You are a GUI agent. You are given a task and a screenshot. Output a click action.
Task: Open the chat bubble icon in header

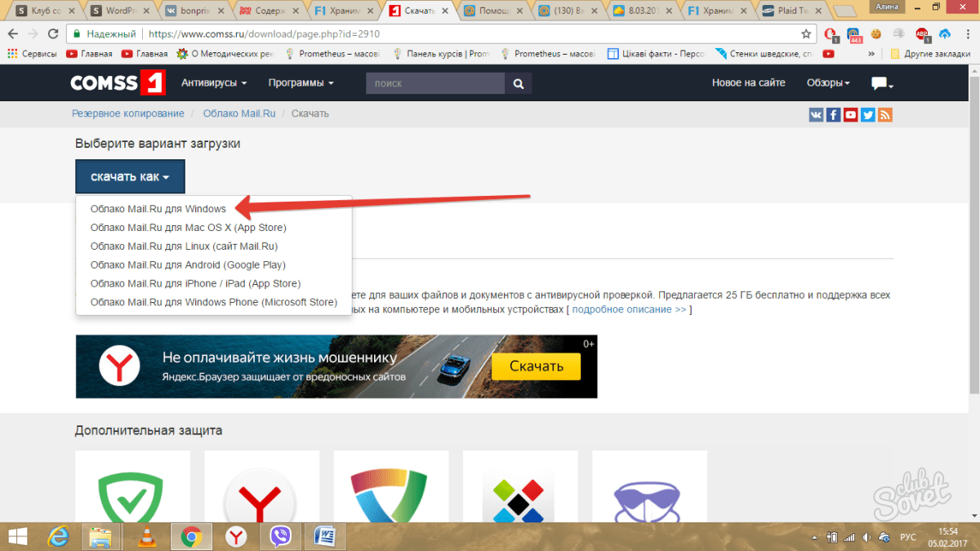[881, 83]
